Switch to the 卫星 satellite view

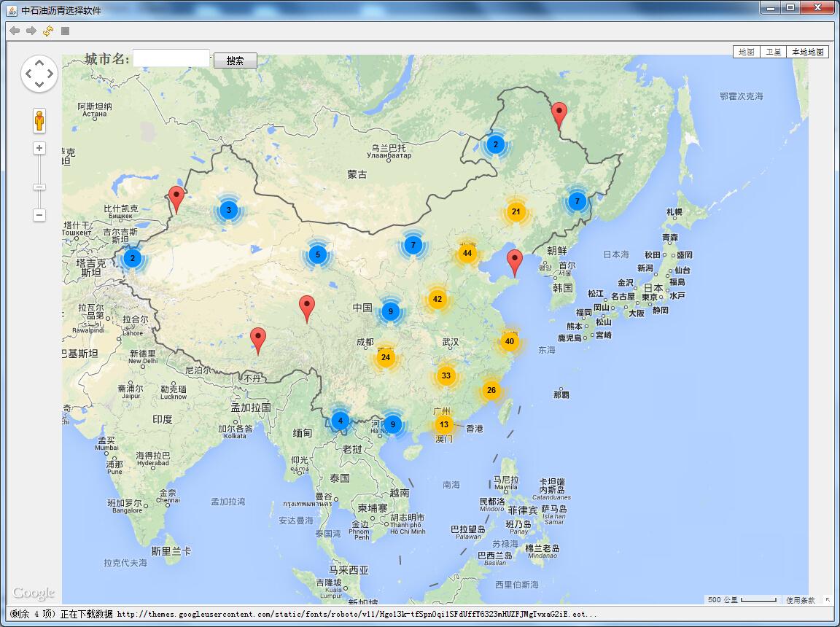(x=773, y=52)
